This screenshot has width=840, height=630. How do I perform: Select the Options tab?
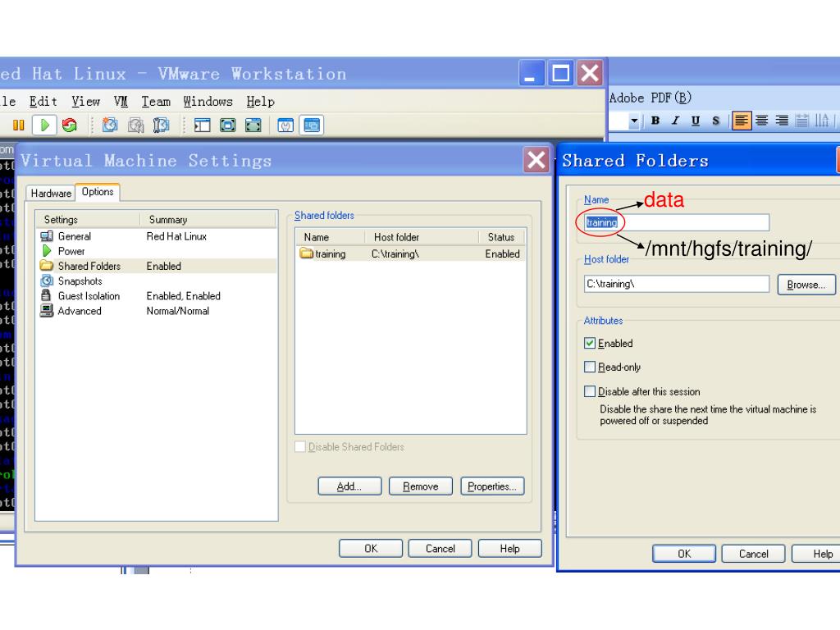point(98,192)
